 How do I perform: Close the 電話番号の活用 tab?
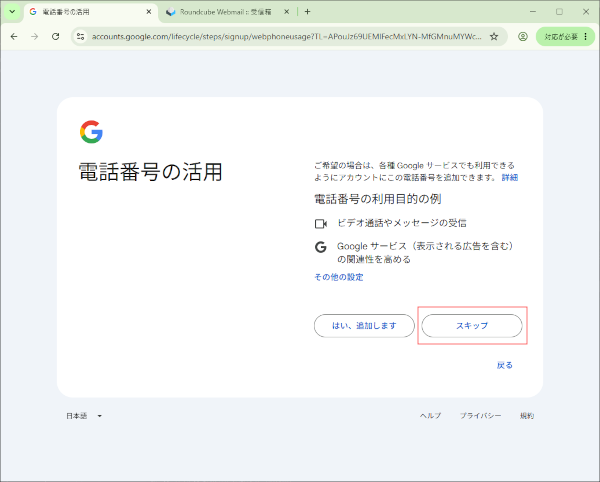tap(149, 12)
